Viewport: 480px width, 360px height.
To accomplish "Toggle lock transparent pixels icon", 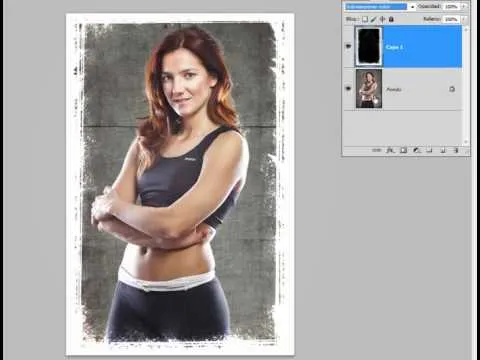I will point(365,19).
